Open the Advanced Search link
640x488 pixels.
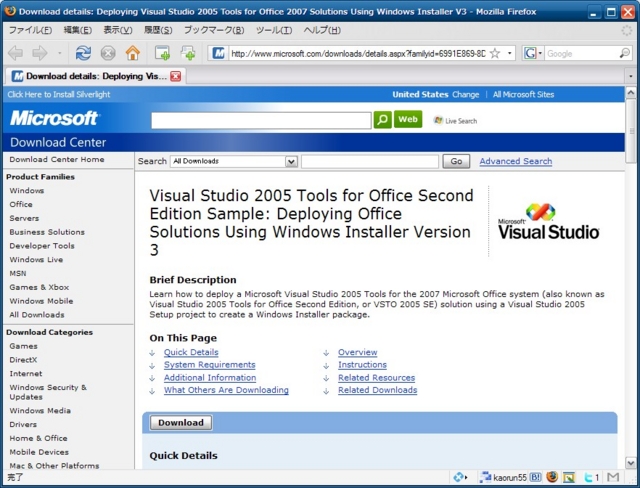(516, 161)
